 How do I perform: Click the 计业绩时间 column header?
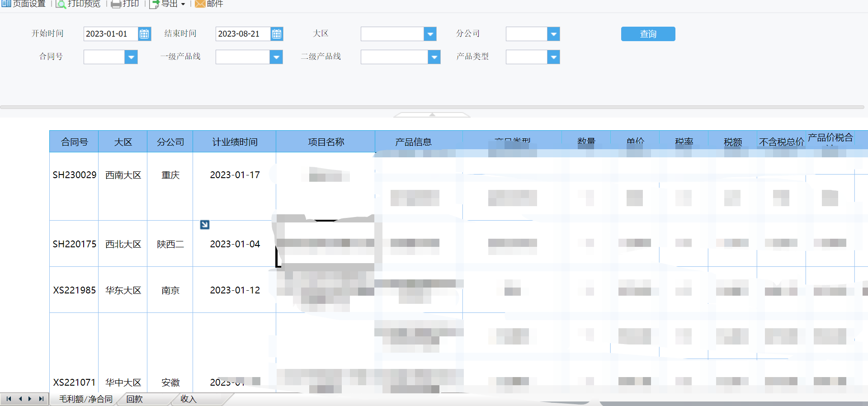235,142
